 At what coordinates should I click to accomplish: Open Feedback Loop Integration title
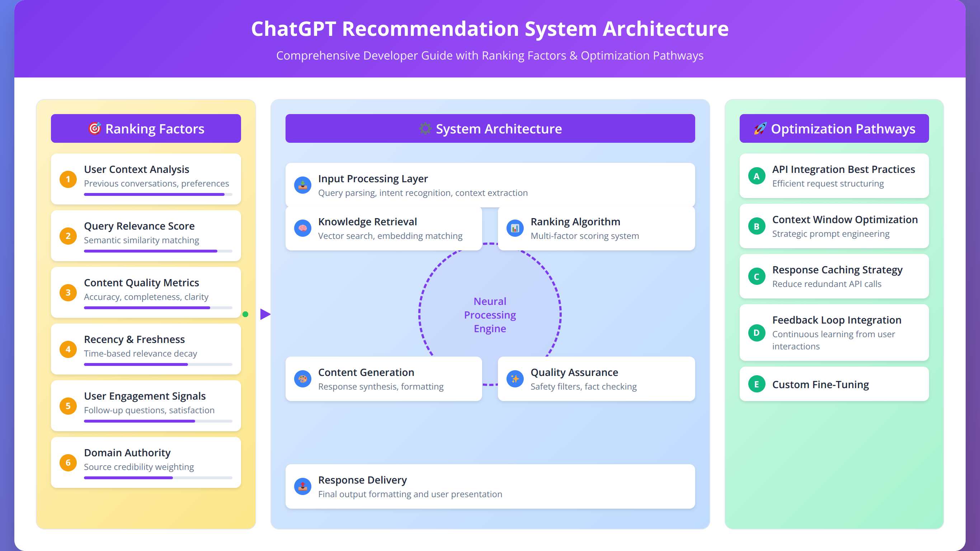[837, 320]
